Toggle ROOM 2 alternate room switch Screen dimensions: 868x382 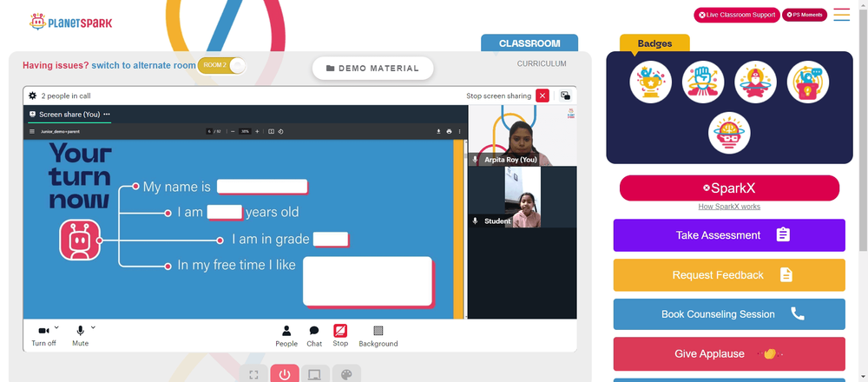[221, 65]
